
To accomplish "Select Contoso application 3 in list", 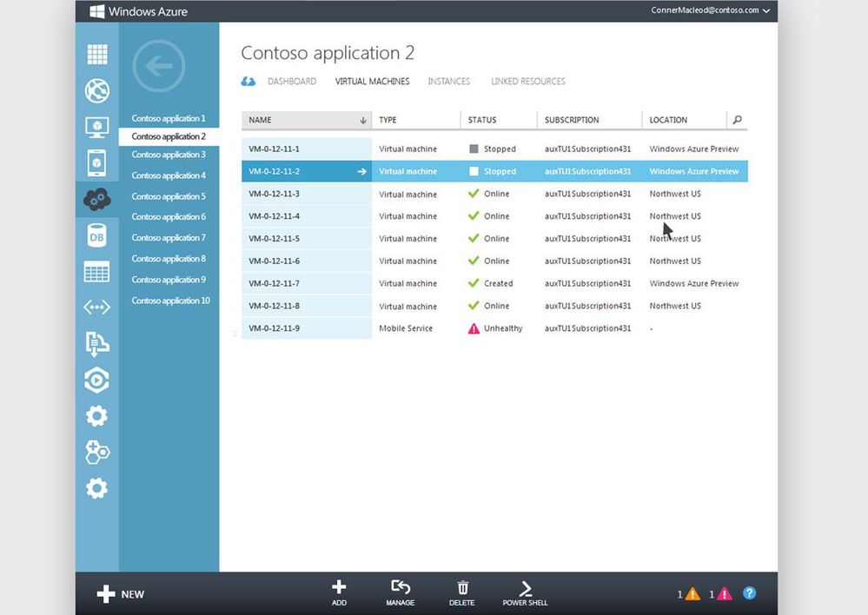I will pos(169,155).
